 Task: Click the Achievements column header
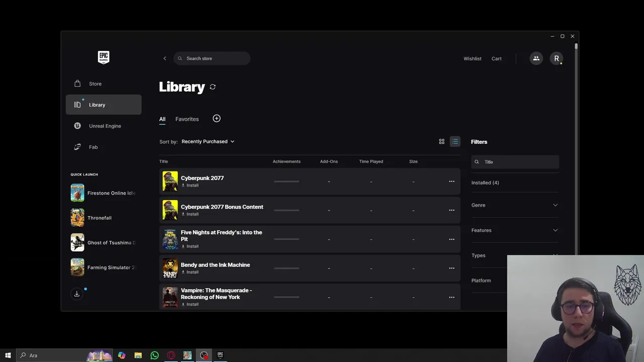286,161
